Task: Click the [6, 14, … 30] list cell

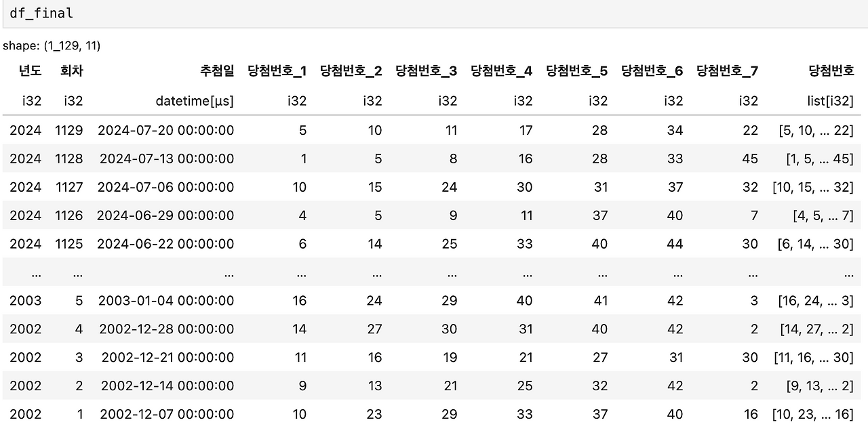Action: [x=816, y=244]
